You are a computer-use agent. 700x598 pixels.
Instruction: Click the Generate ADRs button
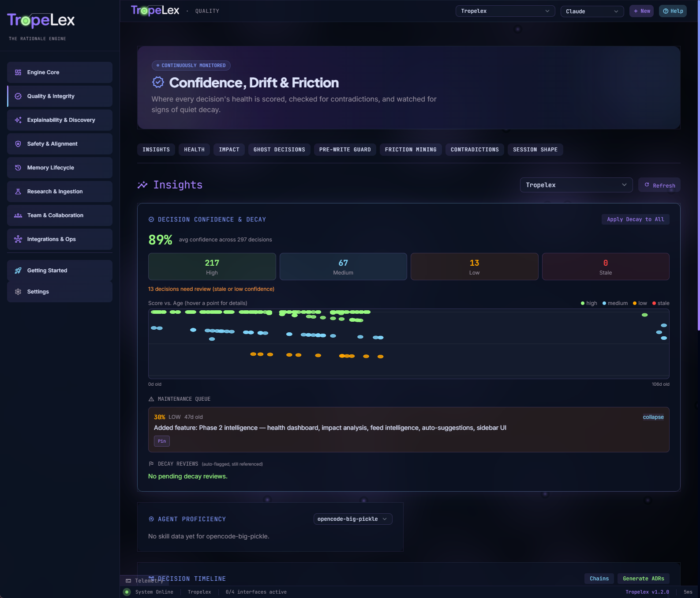(x=644, y=579)
